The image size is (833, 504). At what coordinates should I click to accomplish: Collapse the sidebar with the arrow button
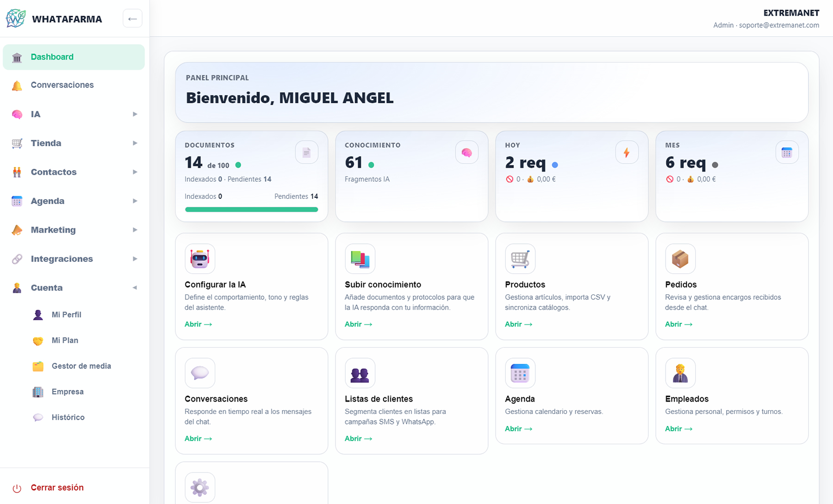[132, 18]
